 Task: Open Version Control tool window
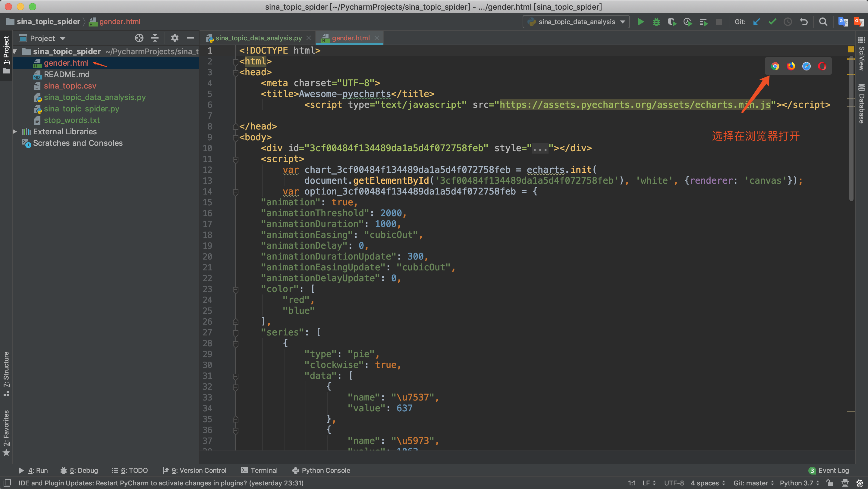(194, 471)
